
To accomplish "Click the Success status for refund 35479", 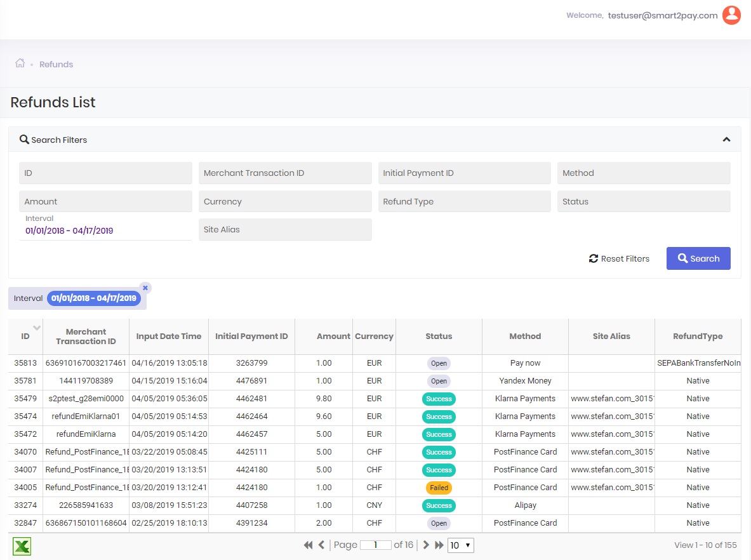I will (x=439, y=399).
